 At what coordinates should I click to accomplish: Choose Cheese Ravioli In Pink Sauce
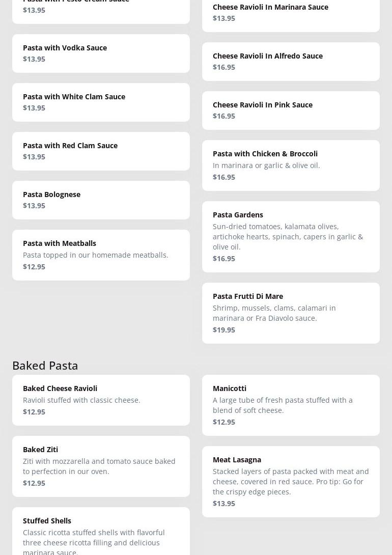[291, 110]
